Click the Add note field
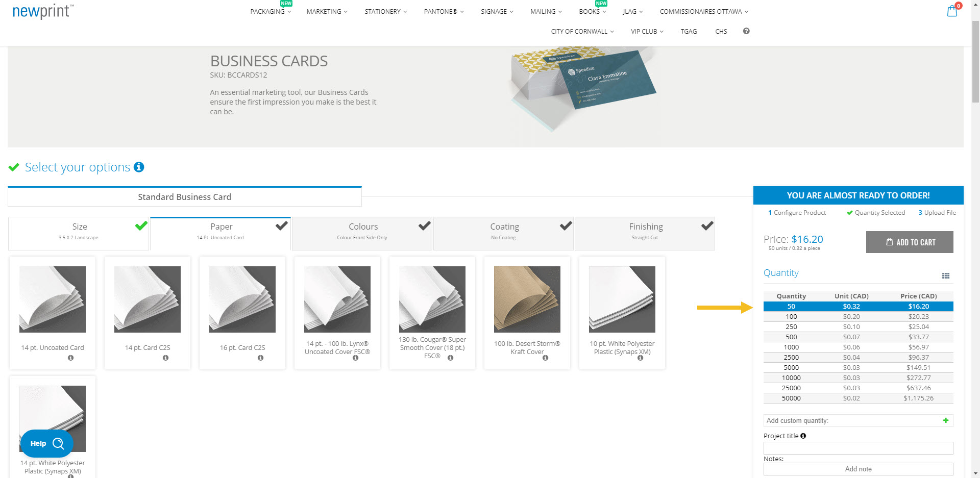Viewport: 980px width, 478px height. pos(859,469)
